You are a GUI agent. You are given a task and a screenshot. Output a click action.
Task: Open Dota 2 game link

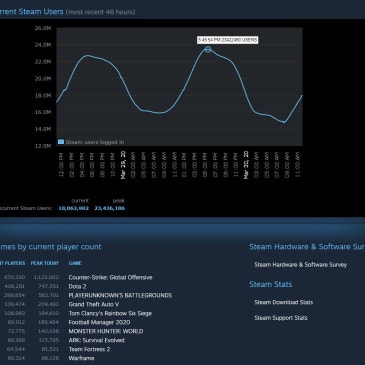[x=77, y=286]
